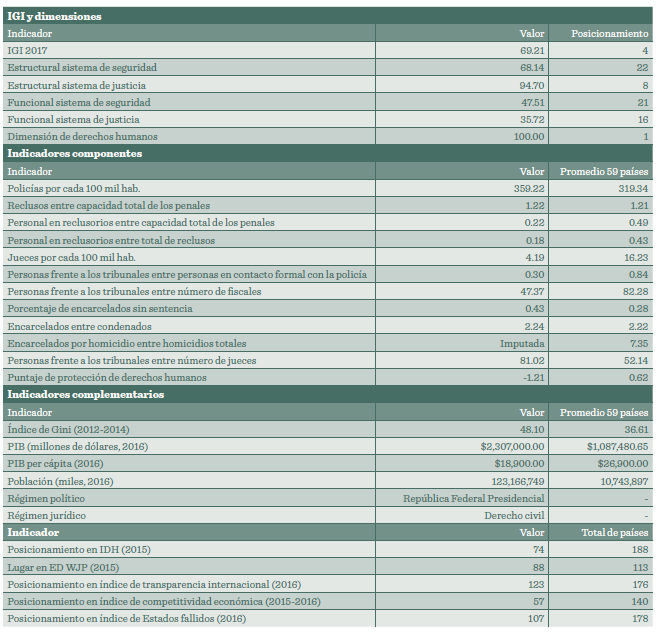Select the Estados fallidos total 178
This screenshot has height=633, width=662.
point(640,618)
